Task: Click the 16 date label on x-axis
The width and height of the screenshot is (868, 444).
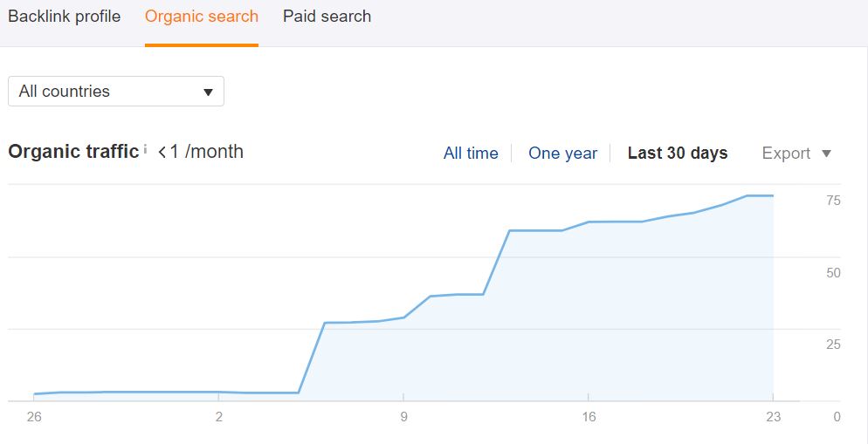Action: click(x=589, y=417)
